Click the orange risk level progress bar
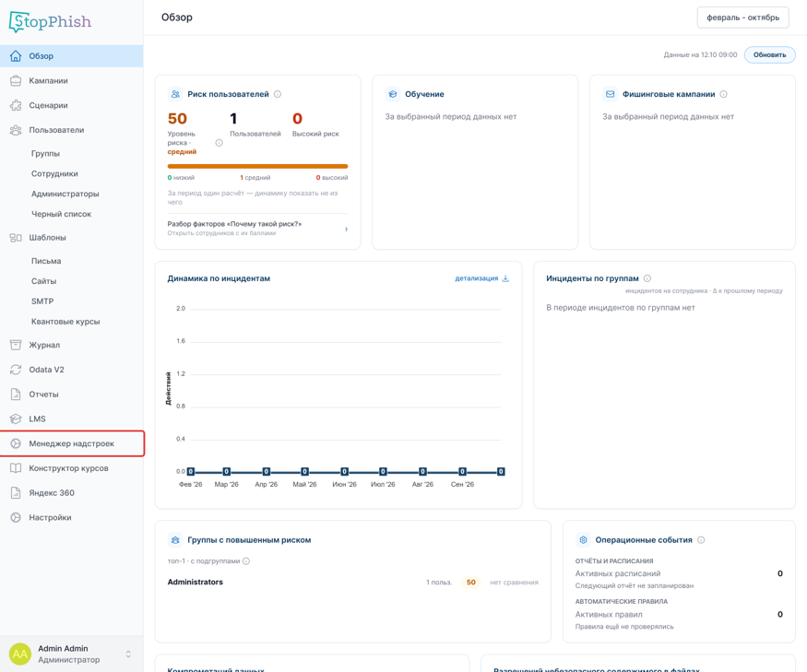Image resolution: width=807 pixels, height=672 pixels. click(x=257, y=166)
